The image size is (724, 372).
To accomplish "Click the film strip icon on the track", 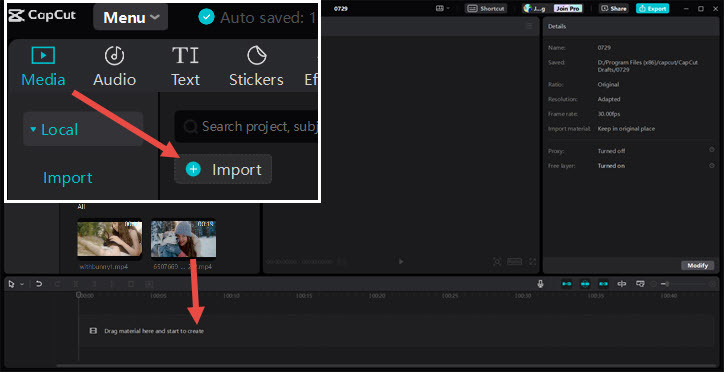I will point(93,331).
